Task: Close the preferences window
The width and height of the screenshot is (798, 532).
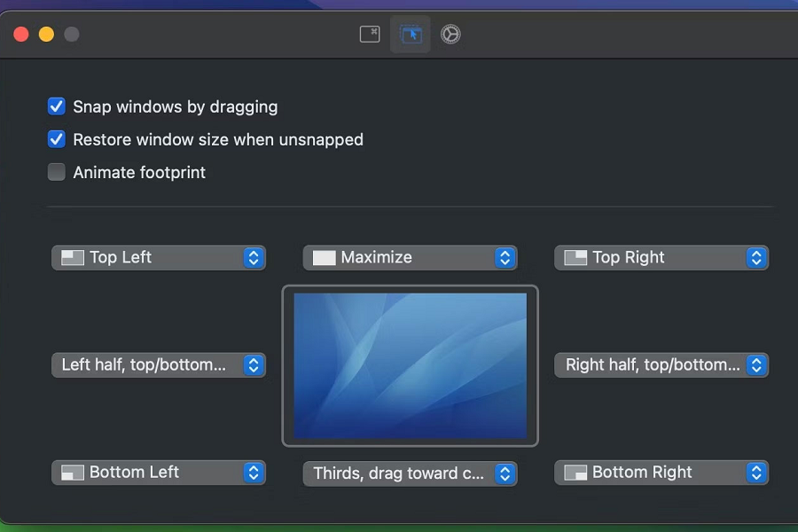Action: 21,35
